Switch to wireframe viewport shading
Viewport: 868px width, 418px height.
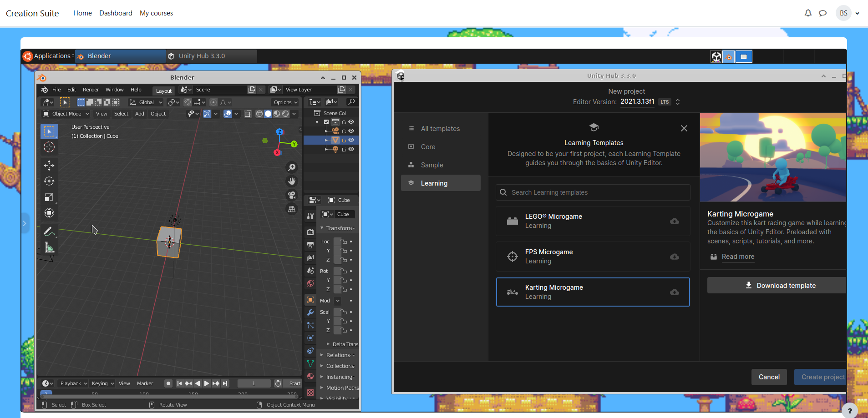click(259, 114)
